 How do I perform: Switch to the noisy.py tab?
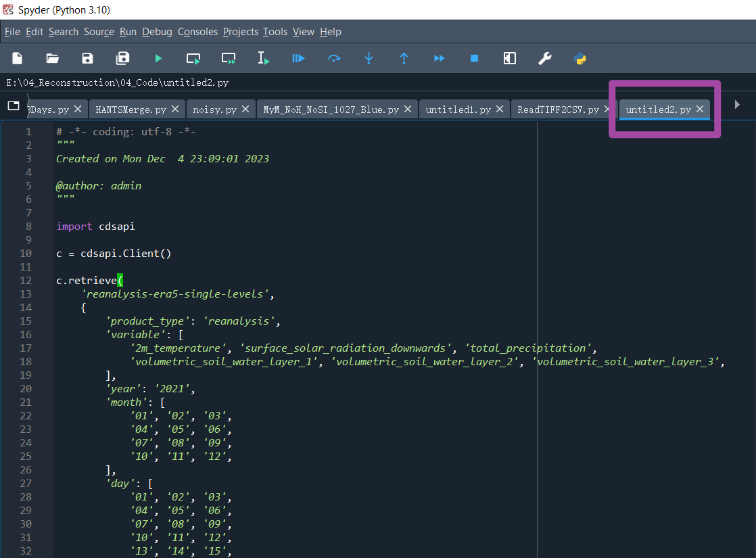point(214,110)
